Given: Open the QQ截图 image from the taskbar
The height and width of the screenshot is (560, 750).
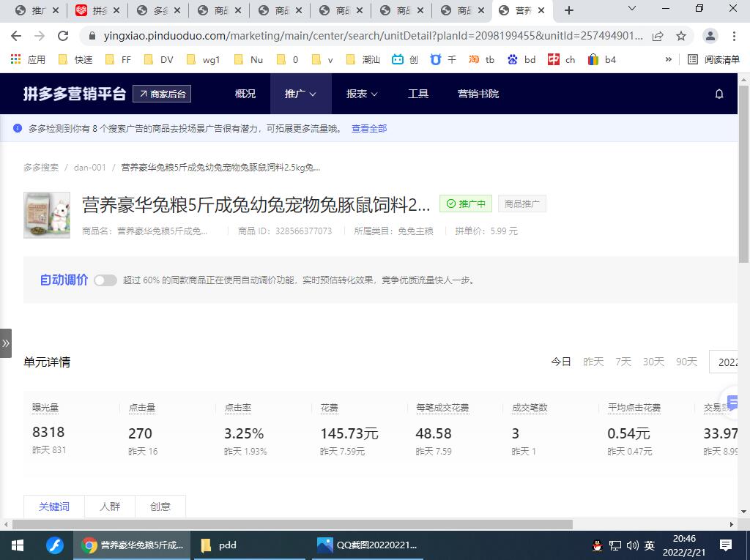Looking at the screenshot, I should pos(368,545).
